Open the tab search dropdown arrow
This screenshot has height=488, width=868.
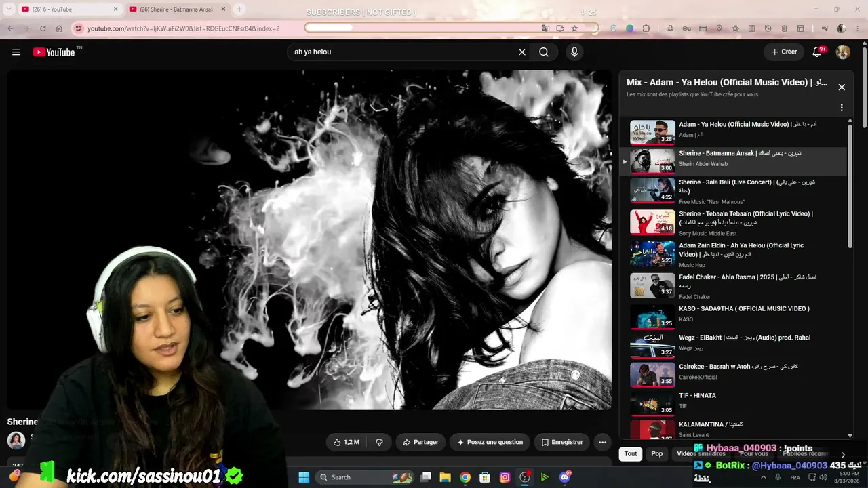[9, 9]
